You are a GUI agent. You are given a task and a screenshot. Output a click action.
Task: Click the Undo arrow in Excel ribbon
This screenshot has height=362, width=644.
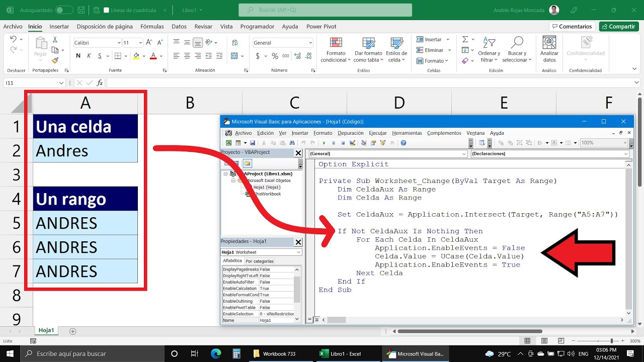pyautogui.click(x=13, y=39)
